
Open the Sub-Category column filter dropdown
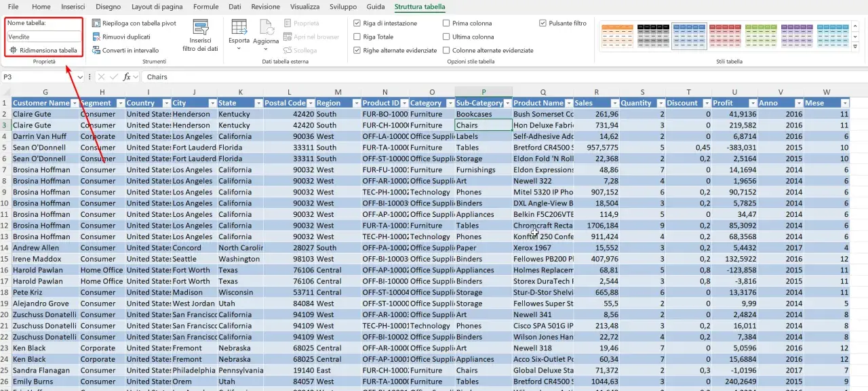(507, 103)
